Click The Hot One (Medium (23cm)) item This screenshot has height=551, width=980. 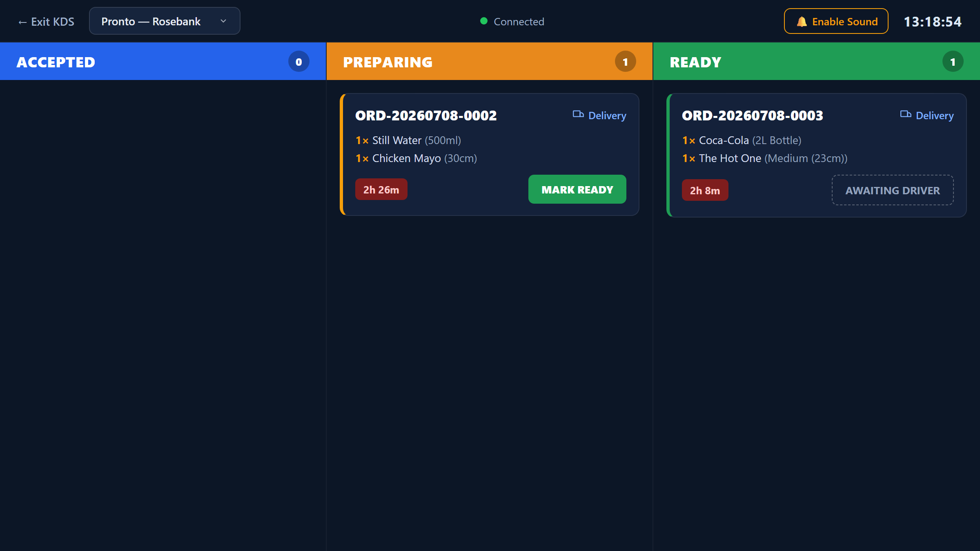765,158
